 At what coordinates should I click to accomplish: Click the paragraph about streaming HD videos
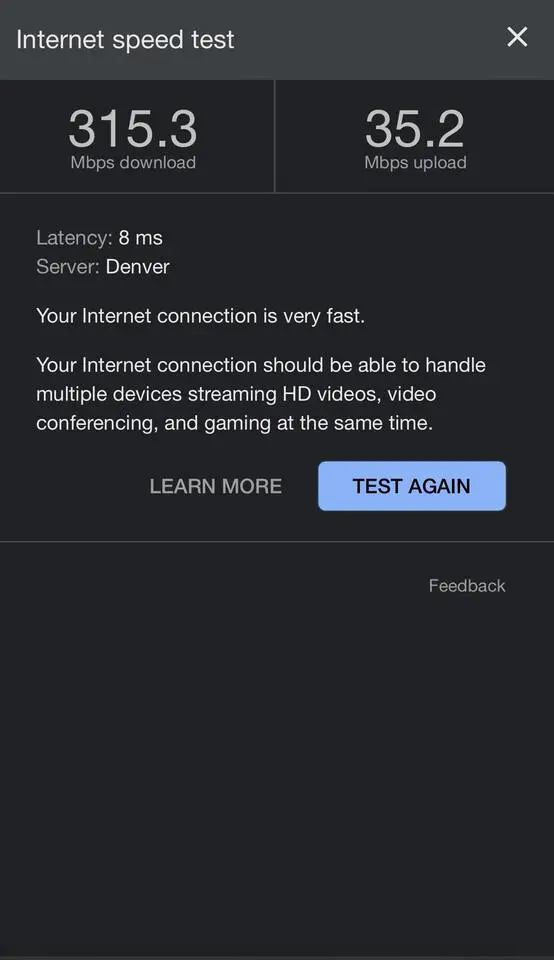click(x=261, y=394)
